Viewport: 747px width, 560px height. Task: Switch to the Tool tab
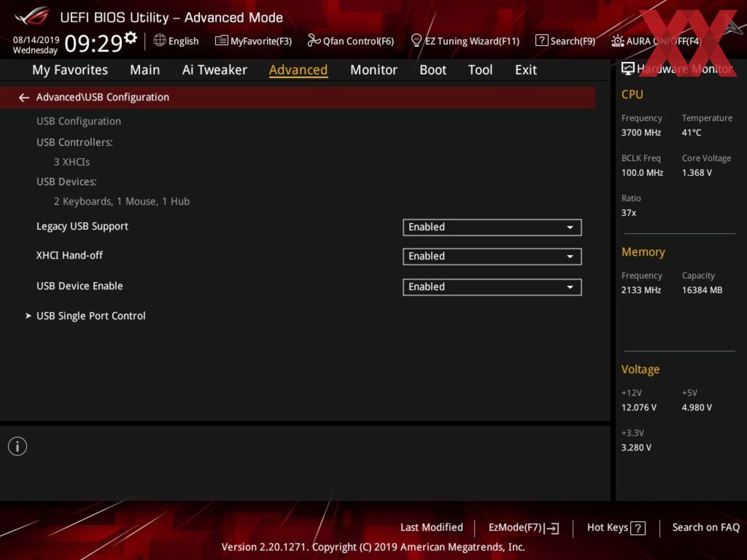[x=480, y=70]
